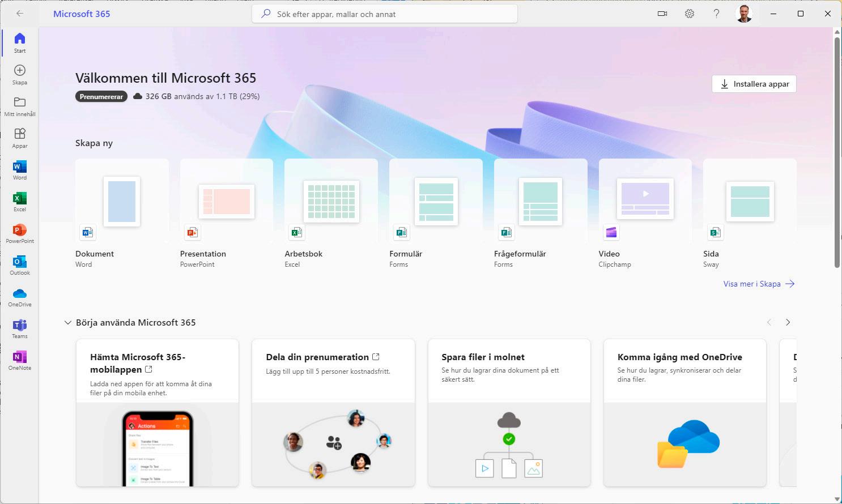Click the Installera appar button

(x=754, y=84)
